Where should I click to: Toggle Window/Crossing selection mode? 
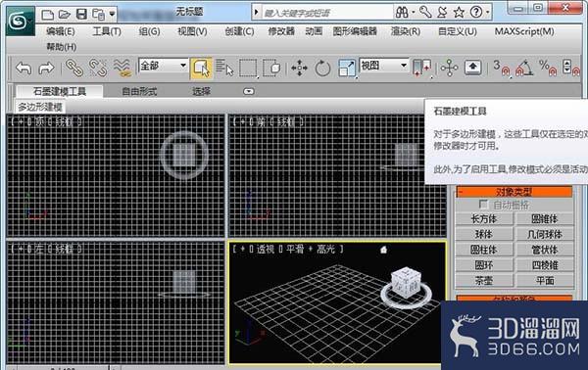coord(271,69)
